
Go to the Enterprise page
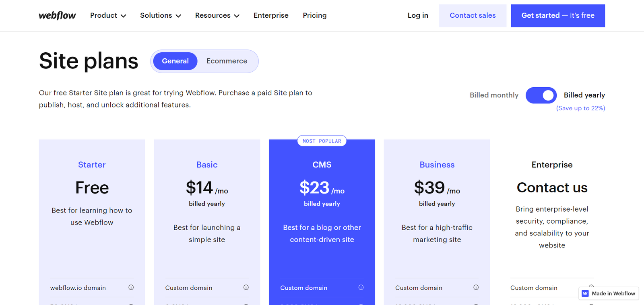[x=271, y=15]
